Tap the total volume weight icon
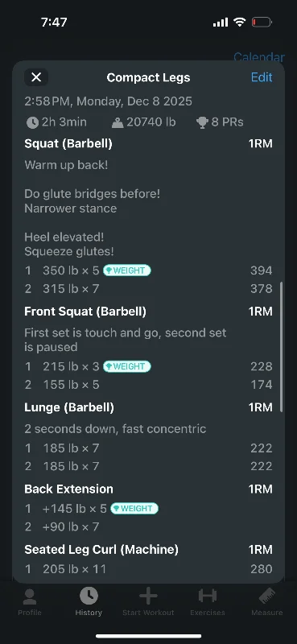The image size is (297, 644). (118, 122)
